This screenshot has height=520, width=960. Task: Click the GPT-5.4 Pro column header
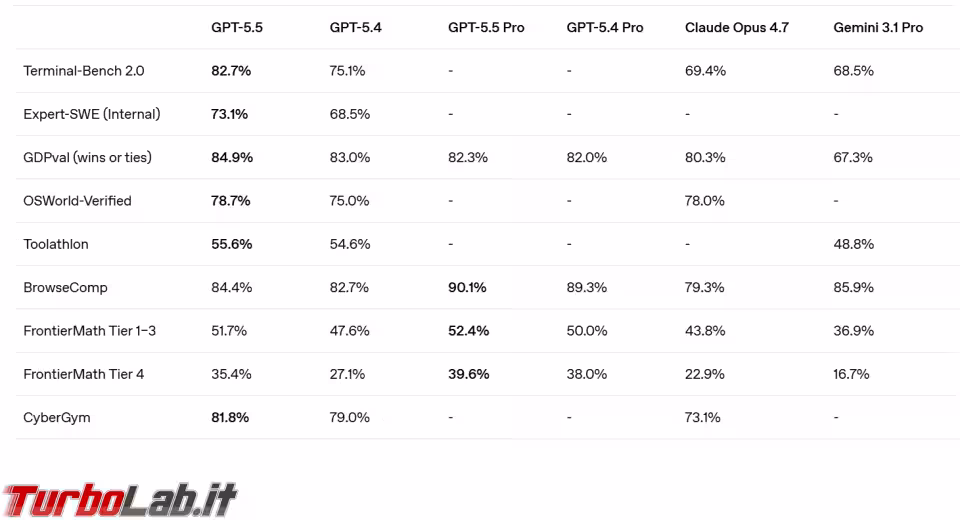[605, 28]
